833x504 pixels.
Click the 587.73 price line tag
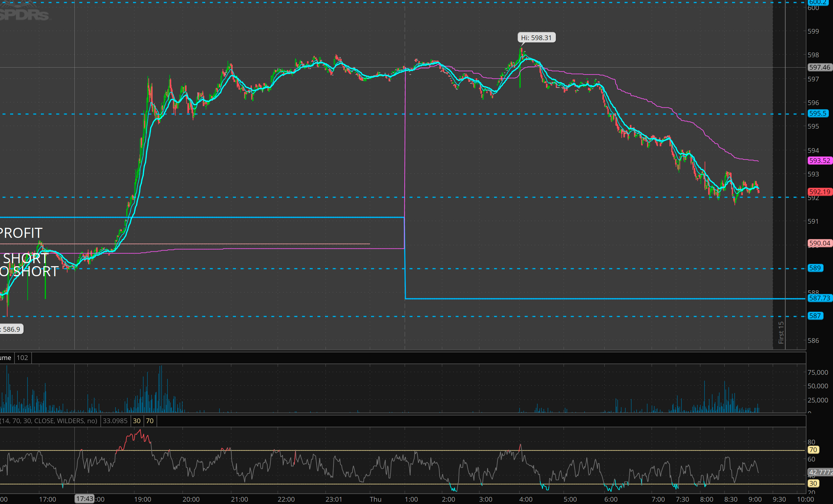coord(819,298)
